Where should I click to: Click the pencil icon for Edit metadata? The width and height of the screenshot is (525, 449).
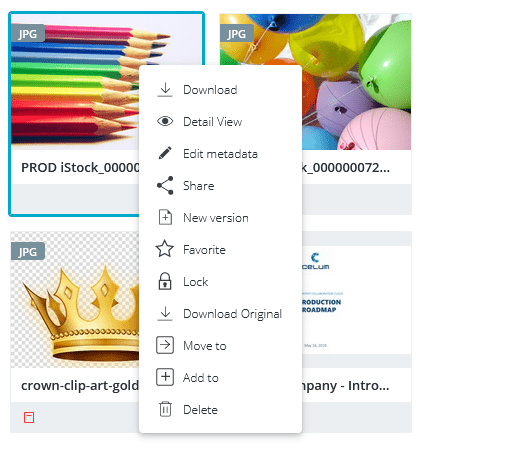point(165,153)
